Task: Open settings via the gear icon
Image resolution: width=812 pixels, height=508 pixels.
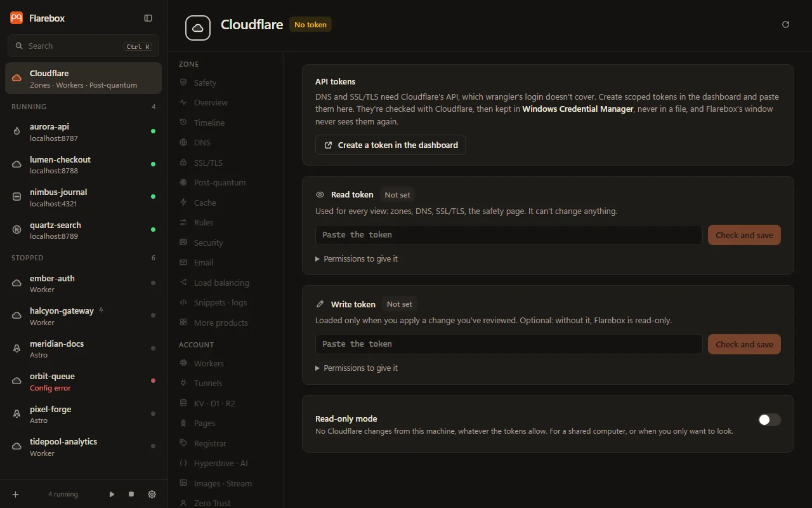Action: coord(152,494)
